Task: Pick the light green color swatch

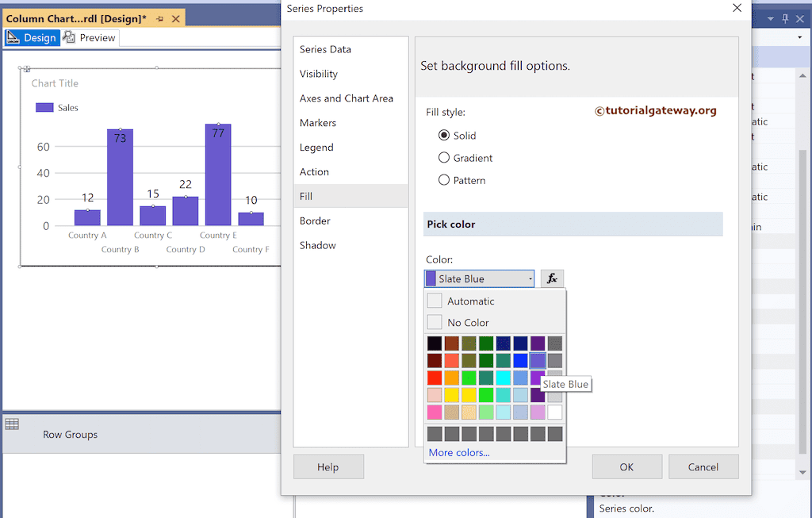Action: pos(486,412)
